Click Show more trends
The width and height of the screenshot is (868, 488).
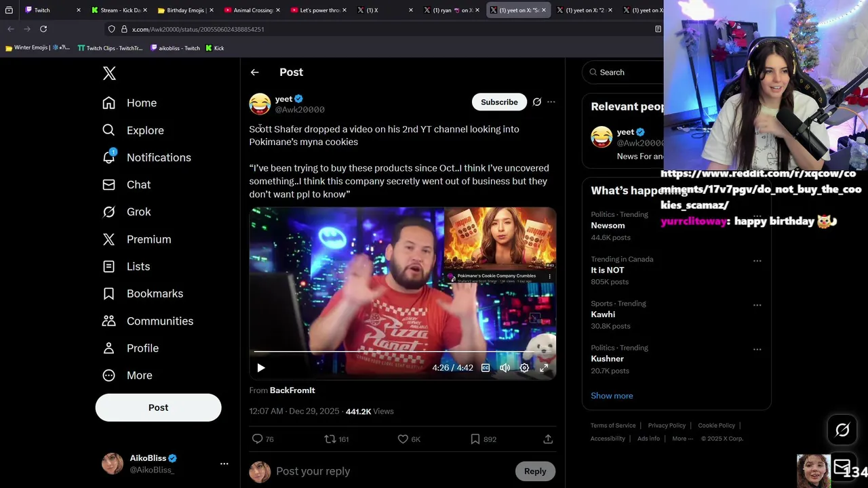[612, 396]
